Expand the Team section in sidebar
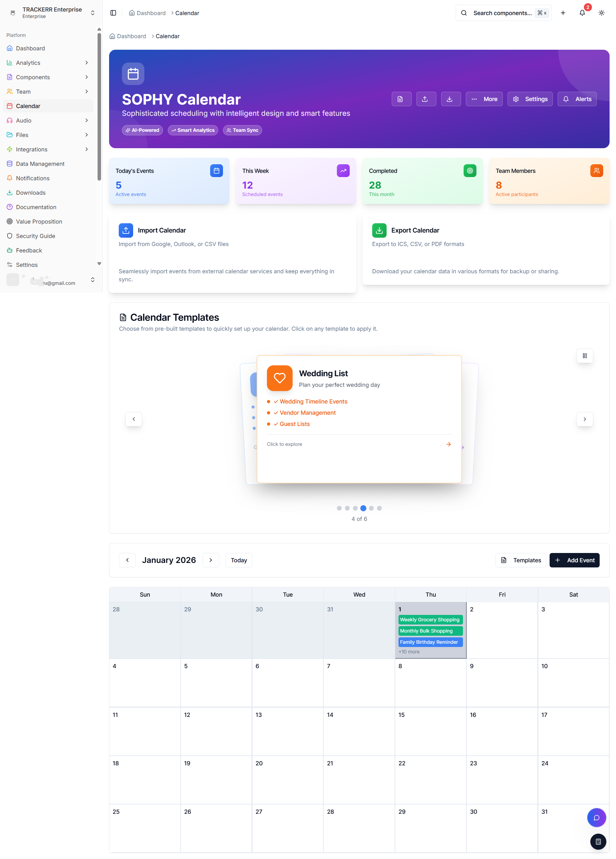This screenshot has height=859, width=616. pos(86,91)
